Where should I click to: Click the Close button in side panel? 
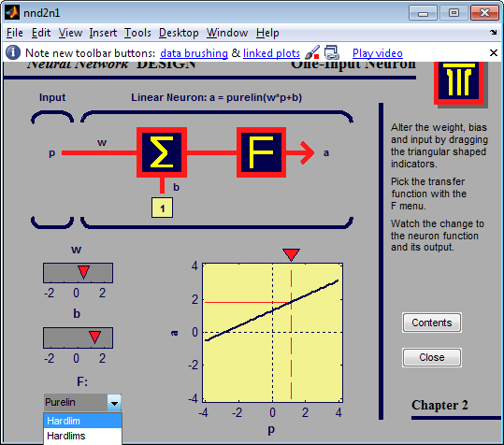[x=432, y=357]
